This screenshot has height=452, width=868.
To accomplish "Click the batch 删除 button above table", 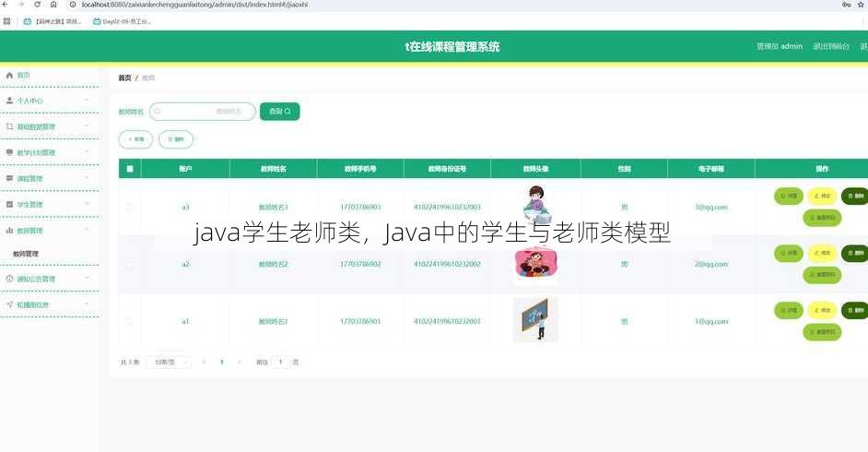I will coord(176,139).
